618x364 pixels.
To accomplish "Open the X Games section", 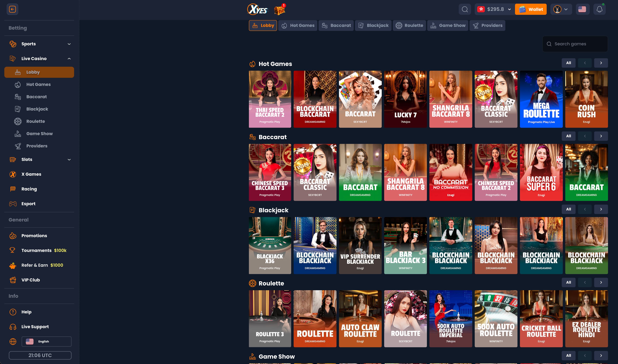I will [x=31, y=174].
